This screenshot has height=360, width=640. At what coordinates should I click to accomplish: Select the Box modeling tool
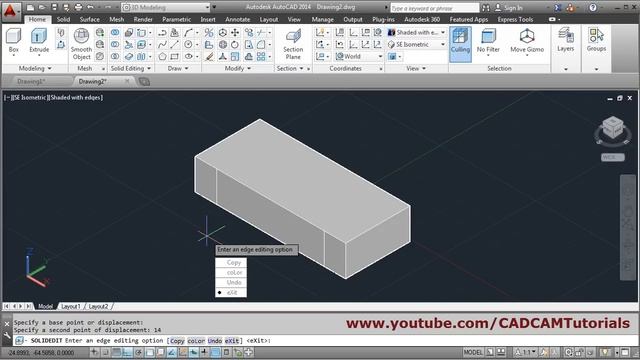tap(13, 41)
